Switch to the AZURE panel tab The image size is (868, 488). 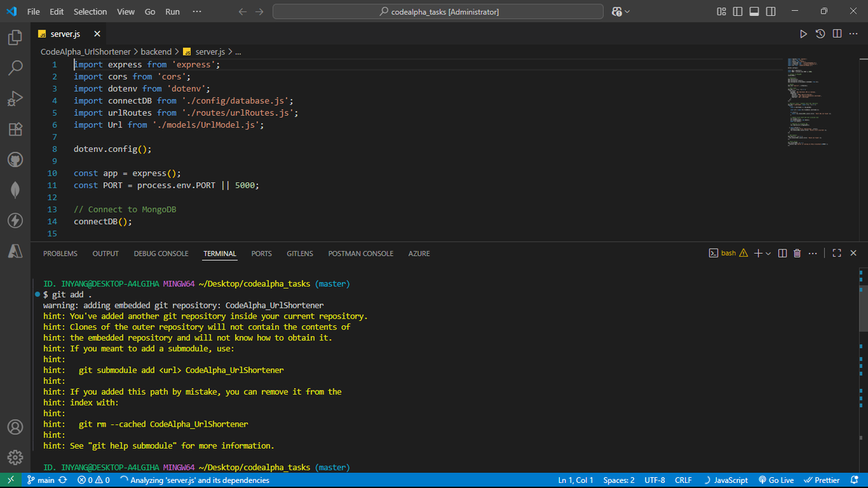click(419, 254)
